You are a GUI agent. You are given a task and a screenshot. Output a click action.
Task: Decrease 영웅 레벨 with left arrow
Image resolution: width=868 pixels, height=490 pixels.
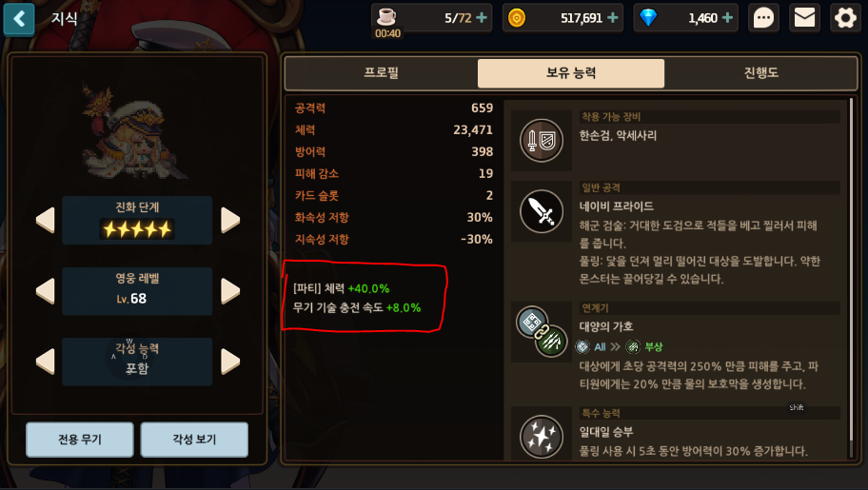point(46,291)
